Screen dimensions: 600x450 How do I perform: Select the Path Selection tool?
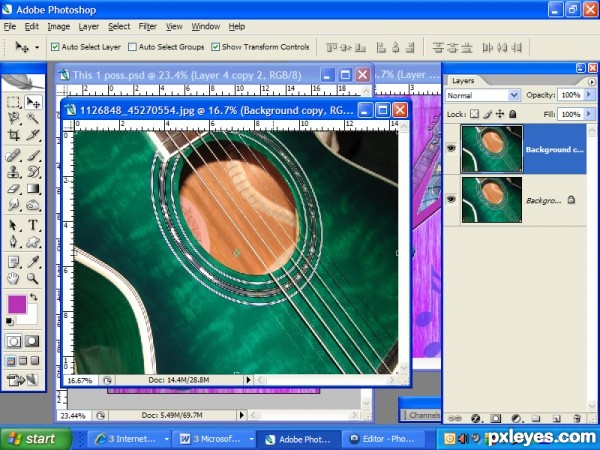(x=13, y=225)
